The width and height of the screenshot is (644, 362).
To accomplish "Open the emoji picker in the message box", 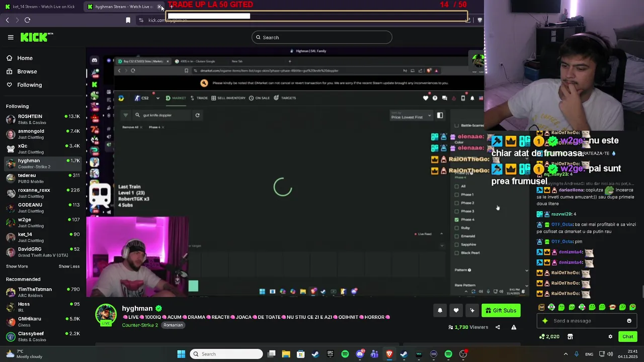I will tap(629, 321).
